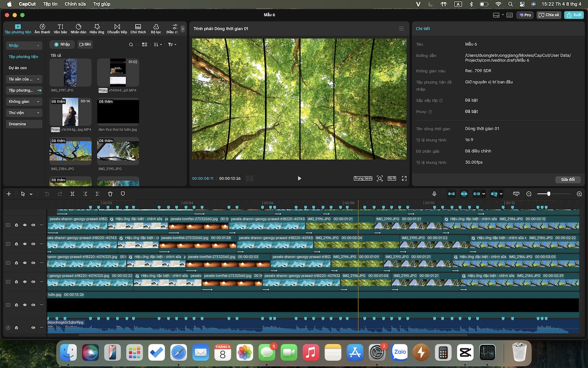The image size is (588, 368).
Task: Open the Trợ giúp menu
Action: (x=102, y=4)
